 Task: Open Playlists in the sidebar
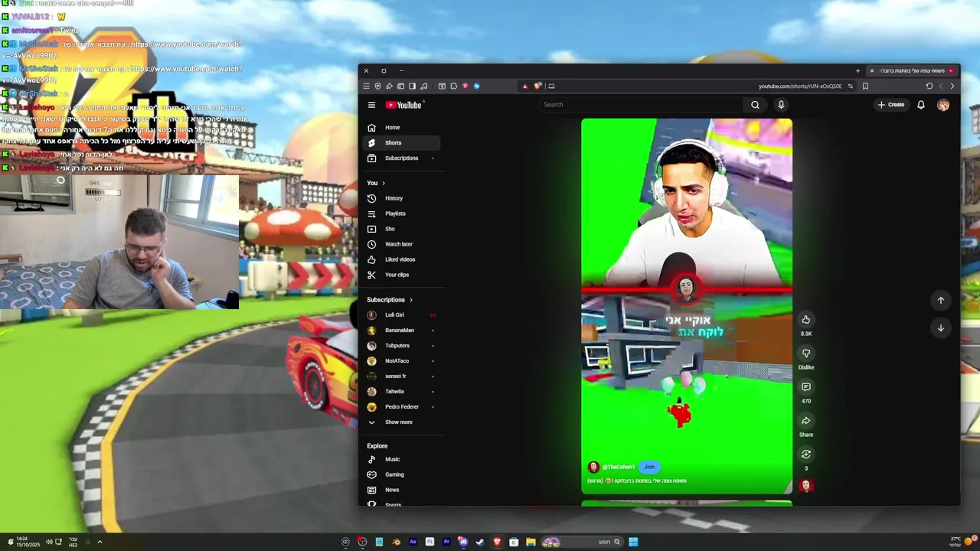tap(402, 214)
